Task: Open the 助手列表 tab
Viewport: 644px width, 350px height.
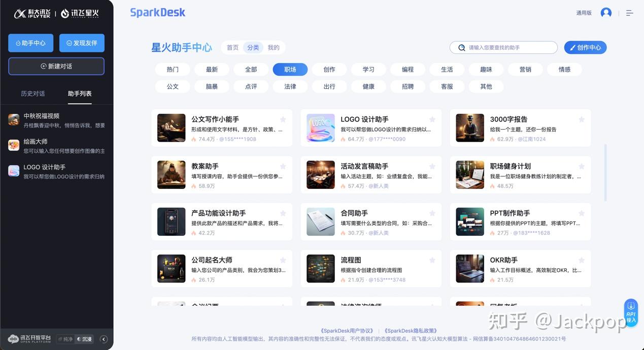Action: pyautogui.click(x=80, y=93)
